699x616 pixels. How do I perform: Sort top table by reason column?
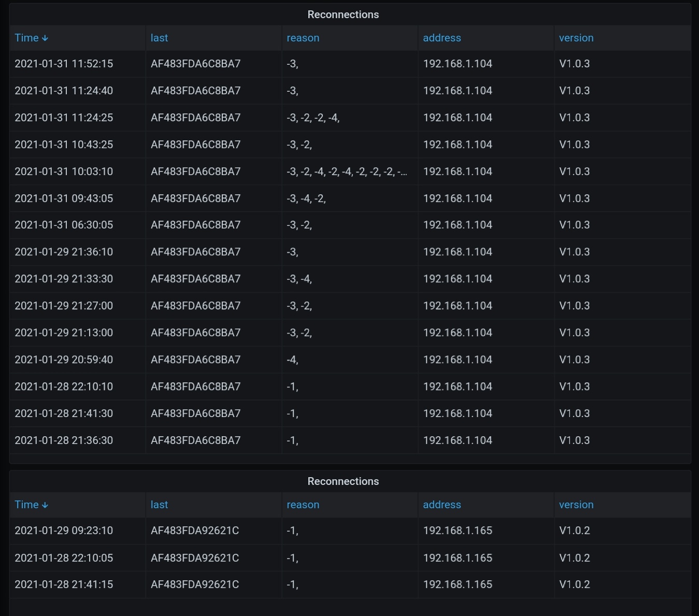(303, 38)
